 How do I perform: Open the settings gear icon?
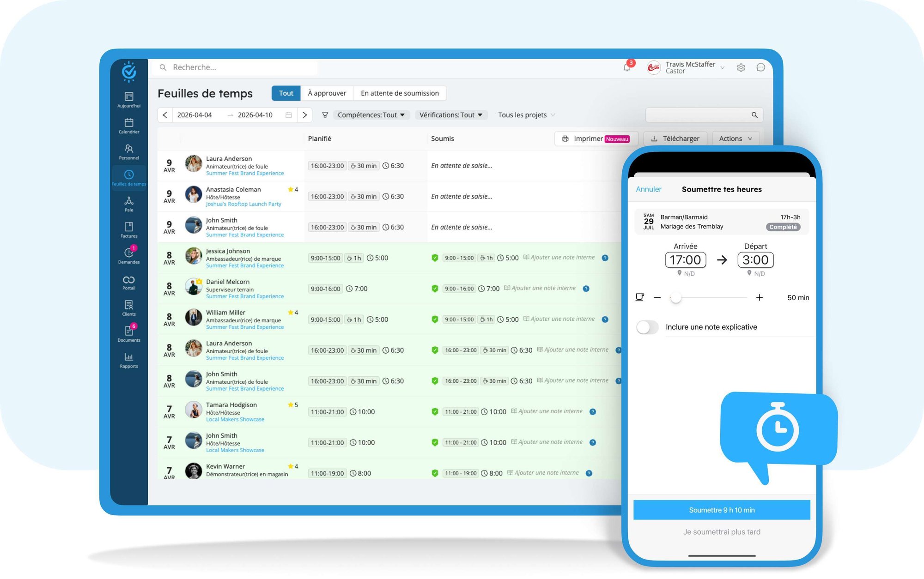pos(741,67)
